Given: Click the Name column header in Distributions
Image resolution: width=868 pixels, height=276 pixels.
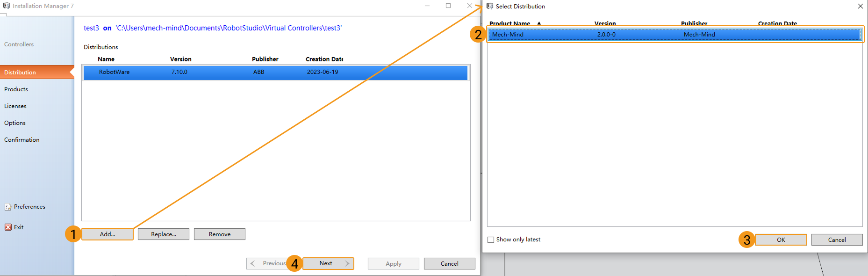Looking at the screenshot, I should click(x=106, y=59).
